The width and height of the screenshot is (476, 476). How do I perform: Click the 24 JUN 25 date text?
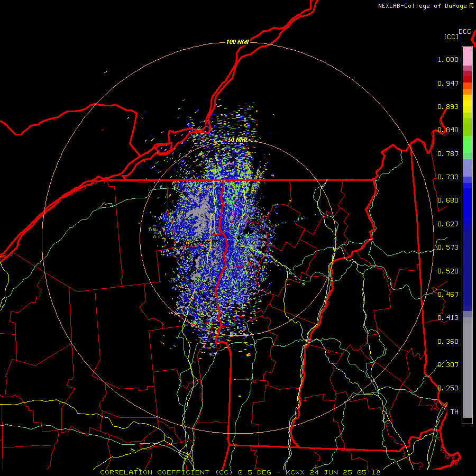[x=331, y=472]
